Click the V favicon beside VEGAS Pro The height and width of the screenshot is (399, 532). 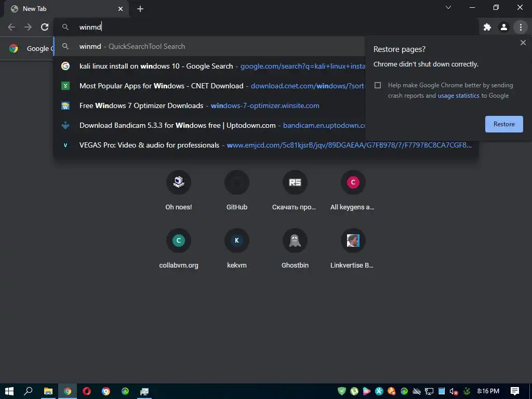(65, 145)
